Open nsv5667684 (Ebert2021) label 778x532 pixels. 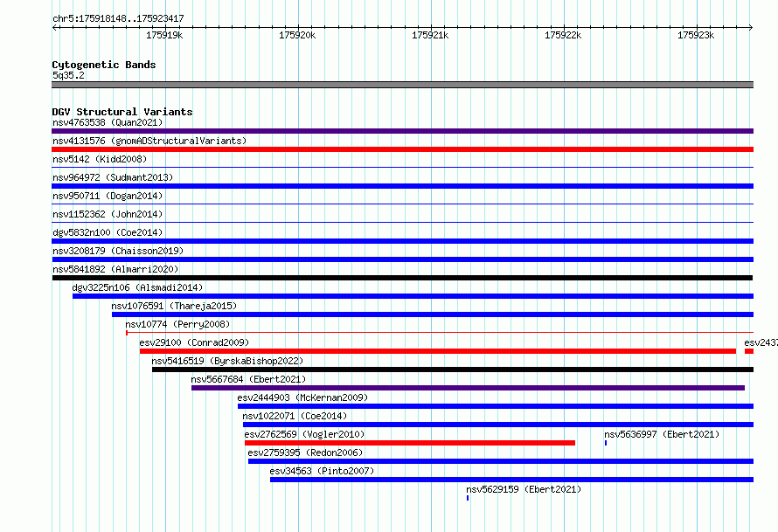(248, 379)
